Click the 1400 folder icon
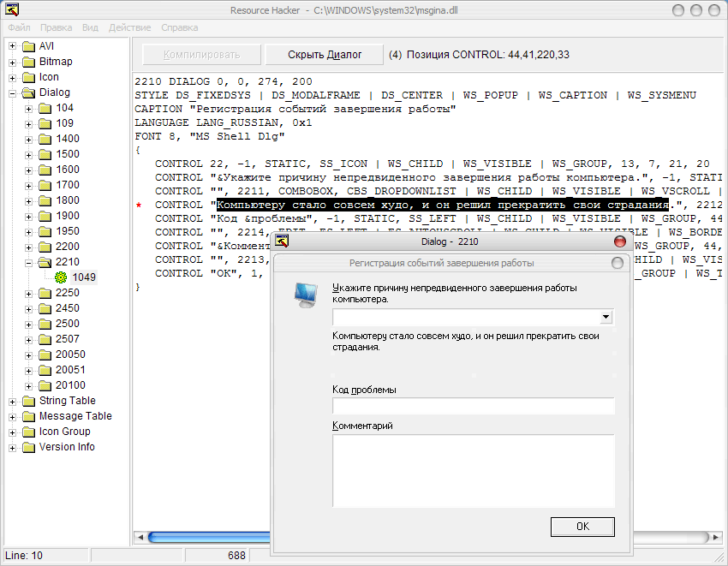 pyautogui.click(x=45, y=139)
